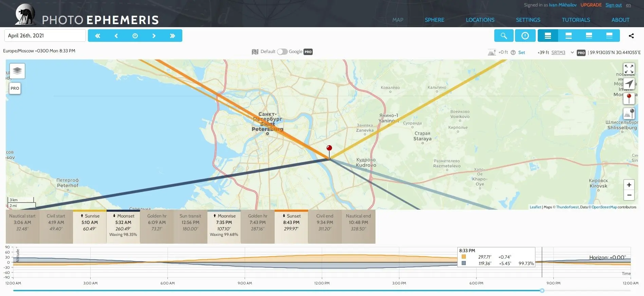Center map on my location arrow
The width and height of the screenshot is (644, 296).
point(629,84)
